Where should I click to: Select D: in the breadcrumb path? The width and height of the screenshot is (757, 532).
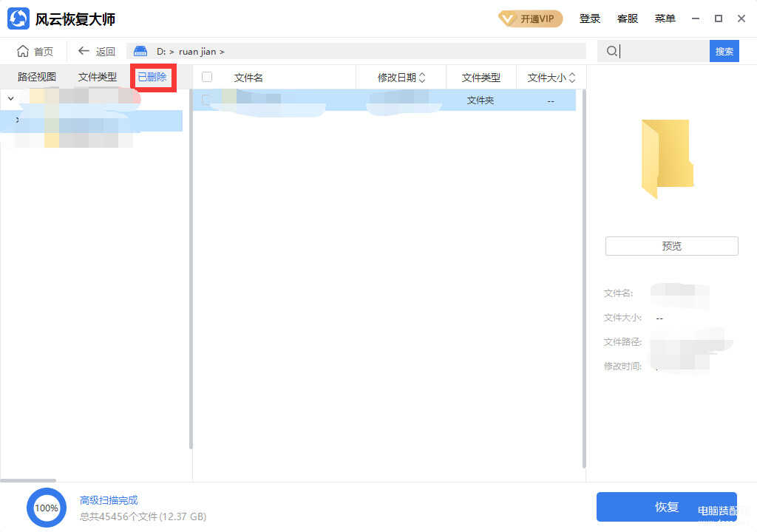(161, 52)
